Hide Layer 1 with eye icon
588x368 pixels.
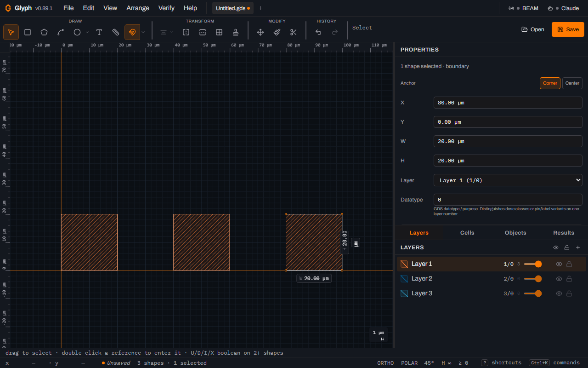click(x=559, y=264)
